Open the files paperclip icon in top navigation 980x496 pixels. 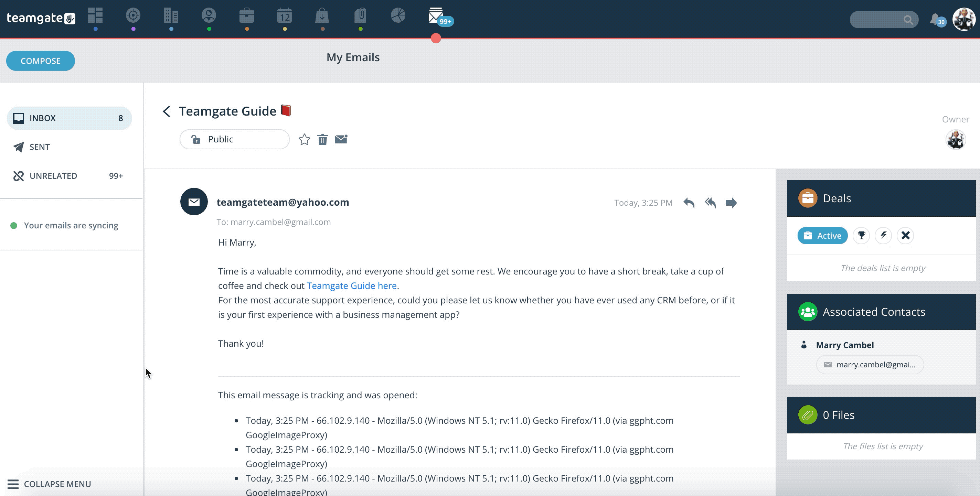click(x=360, y=15)
